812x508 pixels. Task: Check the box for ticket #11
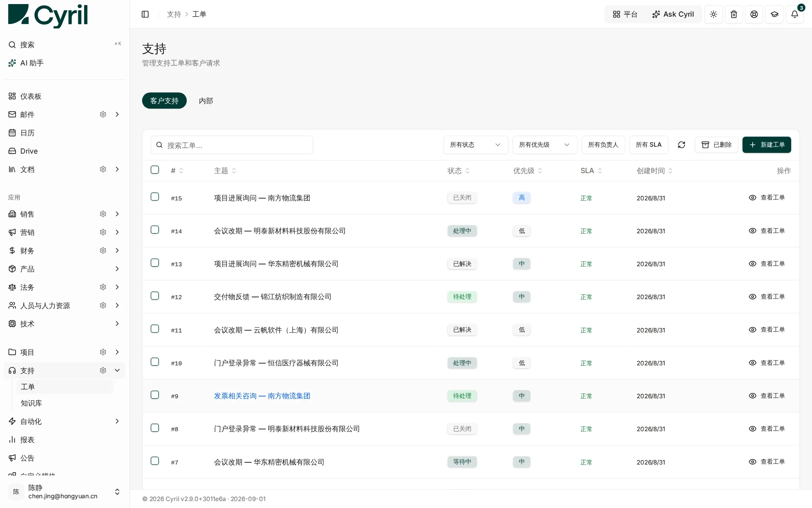pos(155,329)
